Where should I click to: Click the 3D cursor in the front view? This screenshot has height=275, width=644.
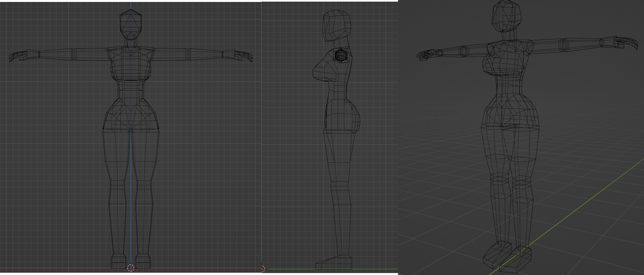coord(131,268)
